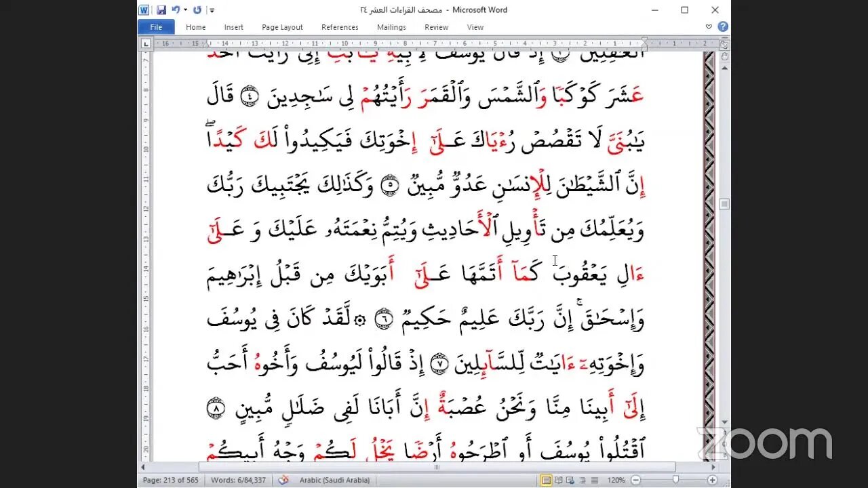
Task: Switch to the Mailings tab
Action: click(391, 27)
